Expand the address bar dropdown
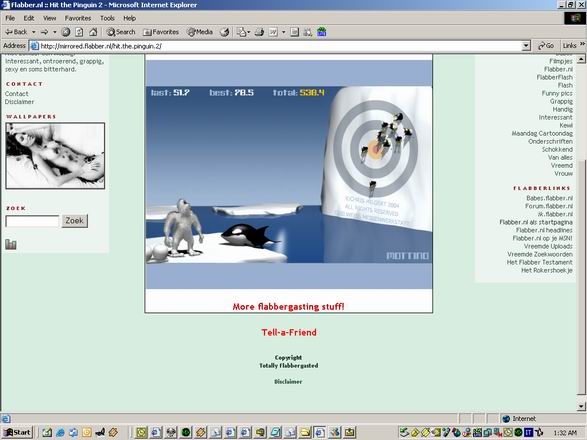Image resolution: width=587 pixels, height=440 pixels. pos(526,46)
